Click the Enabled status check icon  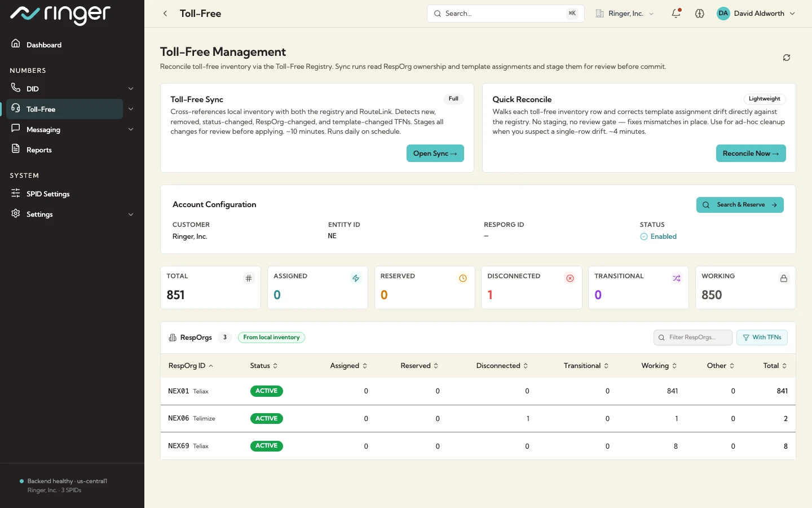click(643, 237)
